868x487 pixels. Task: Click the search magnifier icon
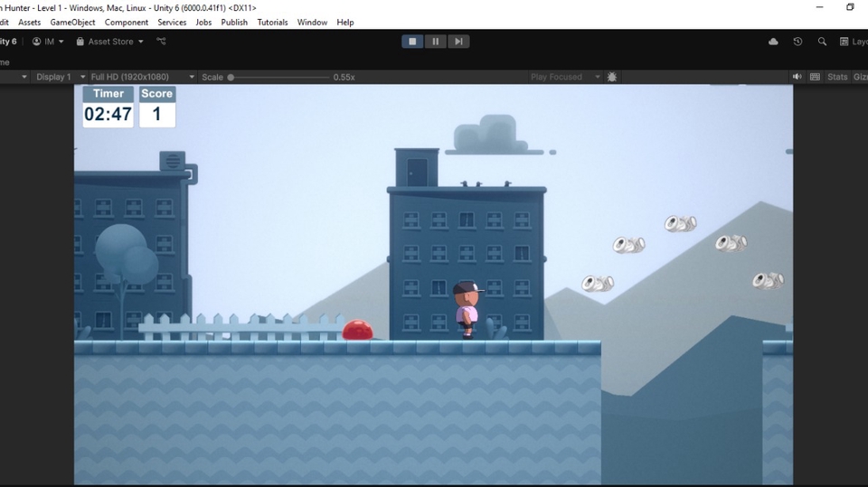(822, 42)
